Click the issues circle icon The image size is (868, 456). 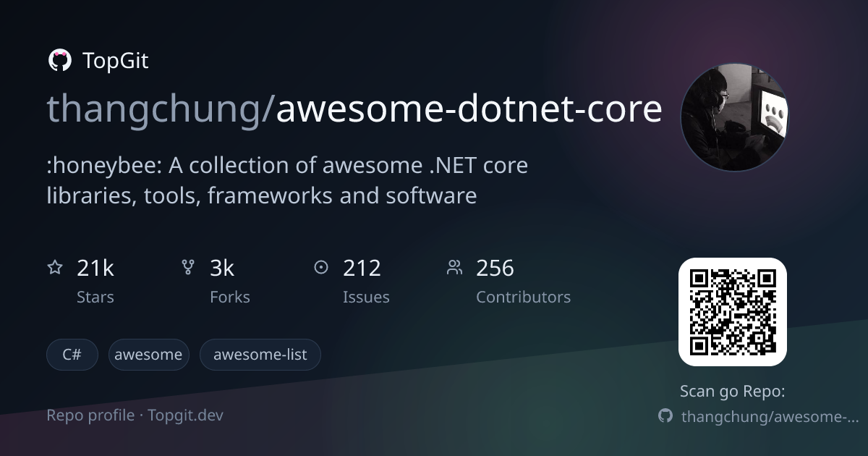click(x=321, y=268)
